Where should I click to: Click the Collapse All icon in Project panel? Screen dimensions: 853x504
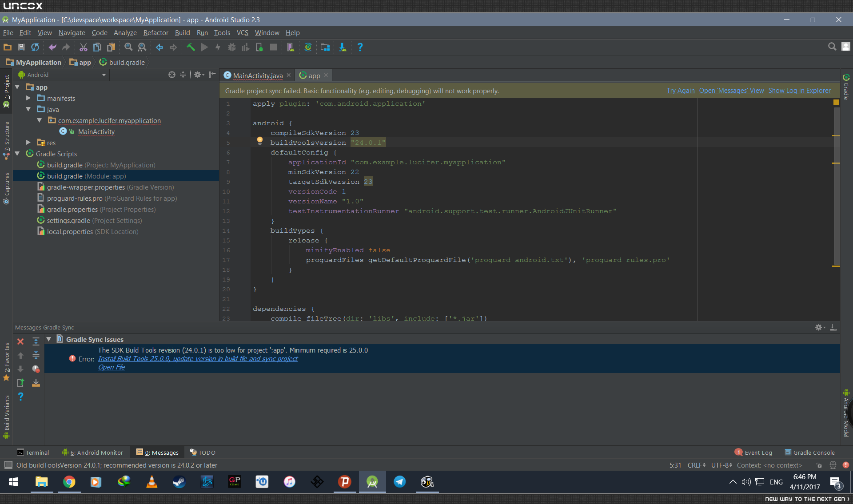(183, 75)
